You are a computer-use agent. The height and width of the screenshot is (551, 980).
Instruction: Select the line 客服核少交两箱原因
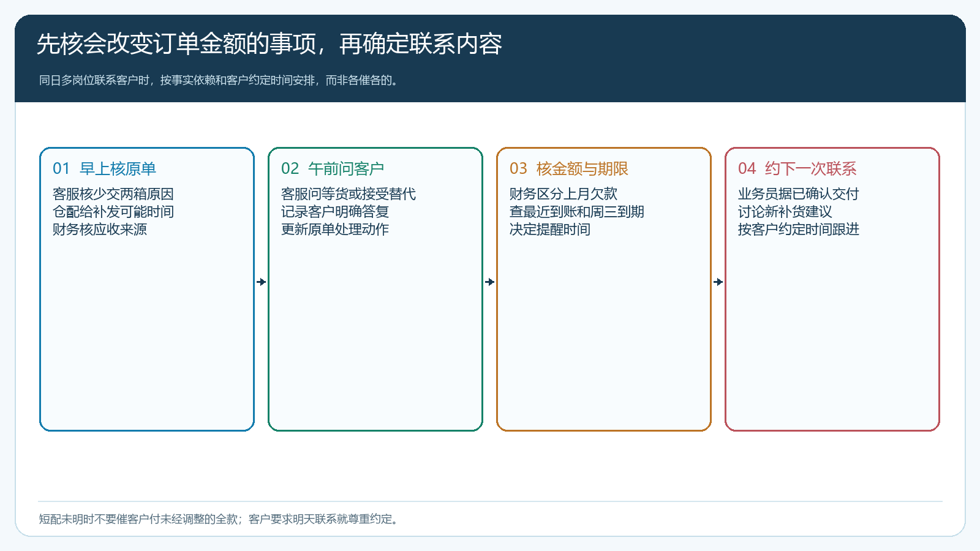pyautogui.click(x=113, y=194)
